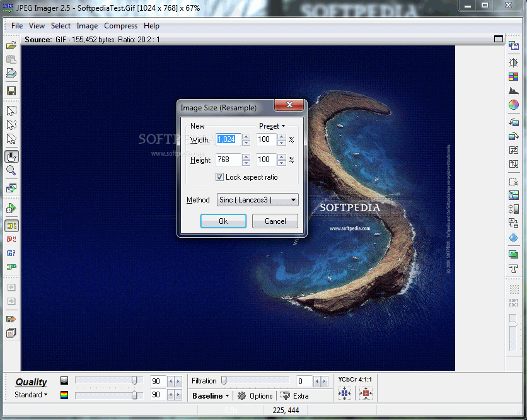Click the text T tool icon

pos(514,269)
